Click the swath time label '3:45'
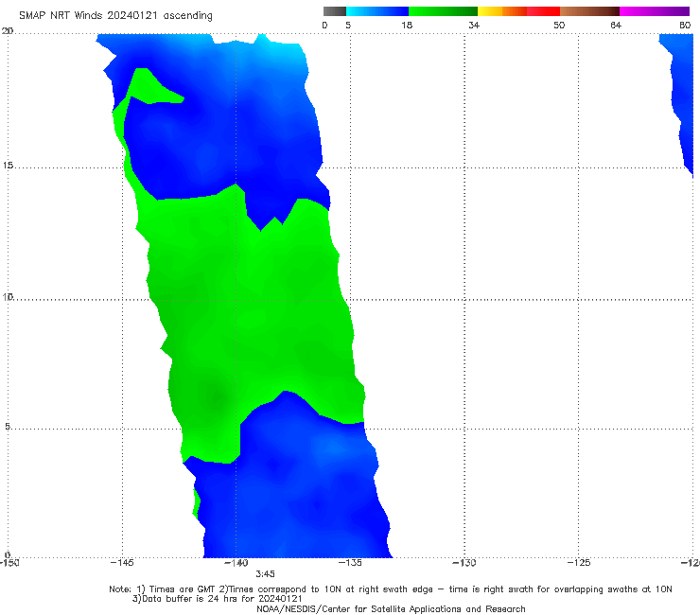 coord(265,574)
